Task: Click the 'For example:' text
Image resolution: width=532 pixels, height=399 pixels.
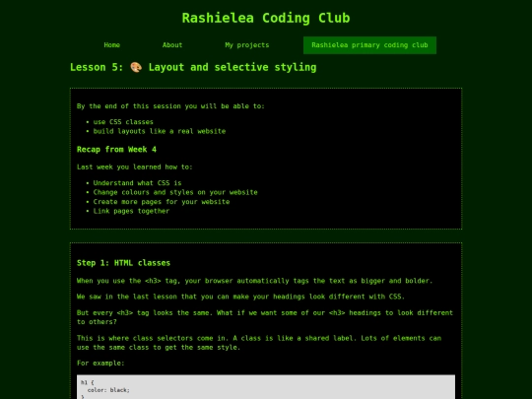Action: click(x=100, y=363)
